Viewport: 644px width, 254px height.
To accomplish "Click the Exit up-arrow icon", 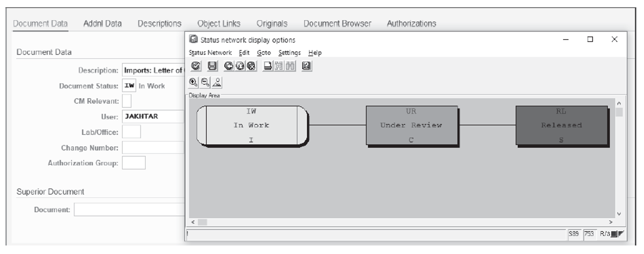I will point(240,66).
